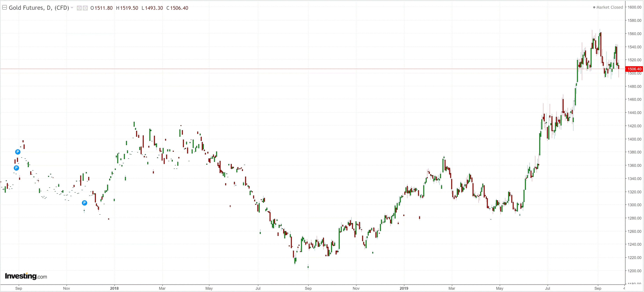Click the low price value L1493.30

152,8
